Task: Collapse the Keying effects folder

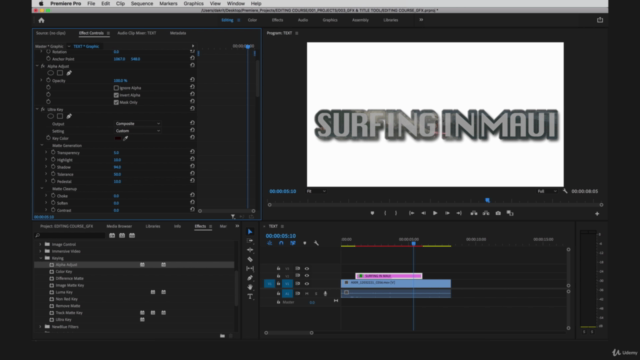Action: [40, 258]
